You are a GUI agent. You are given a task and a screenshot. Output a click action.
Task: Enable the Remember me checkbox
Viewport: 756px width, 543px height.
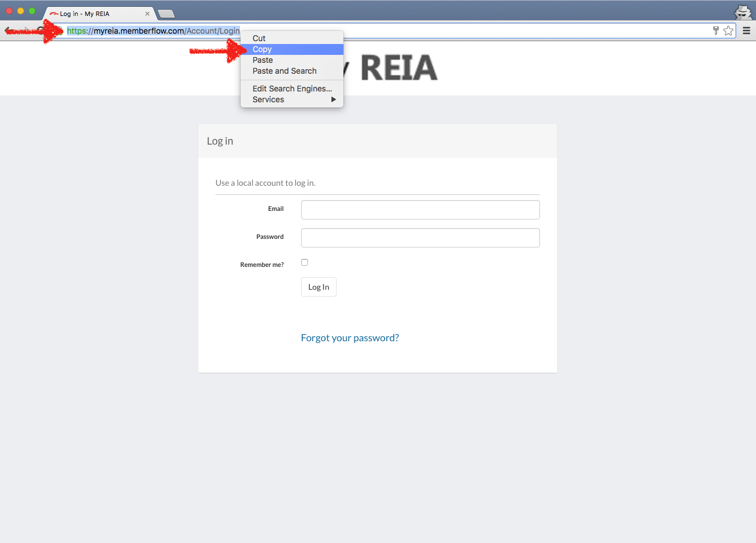(x=305, y=262)
